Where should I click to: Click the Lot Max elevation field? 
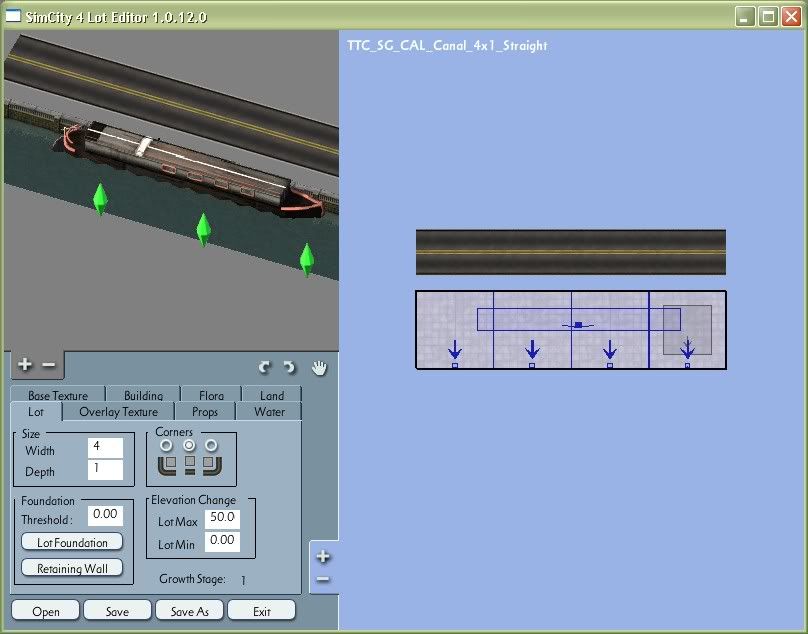tap(222, 519)
